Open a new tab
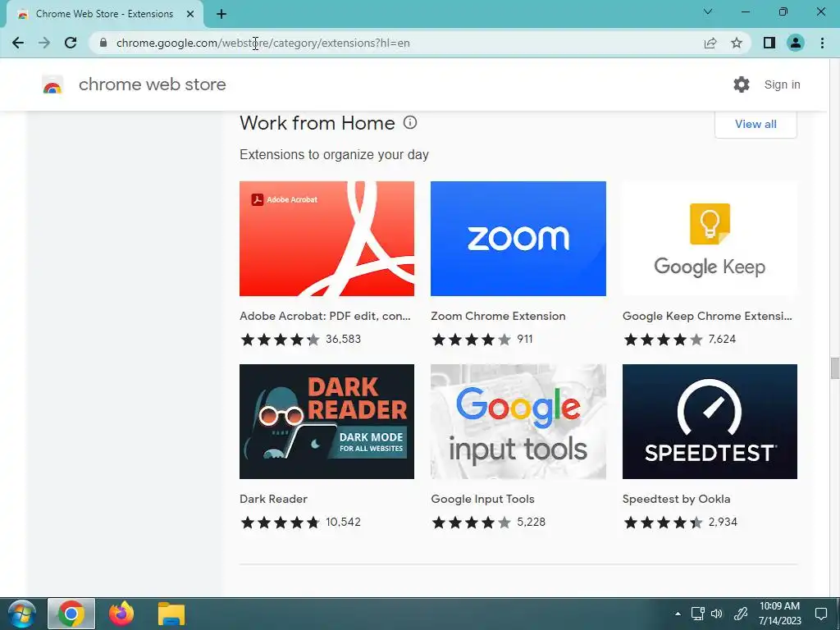Screen dimensions: 840x630 pos(221,14)
